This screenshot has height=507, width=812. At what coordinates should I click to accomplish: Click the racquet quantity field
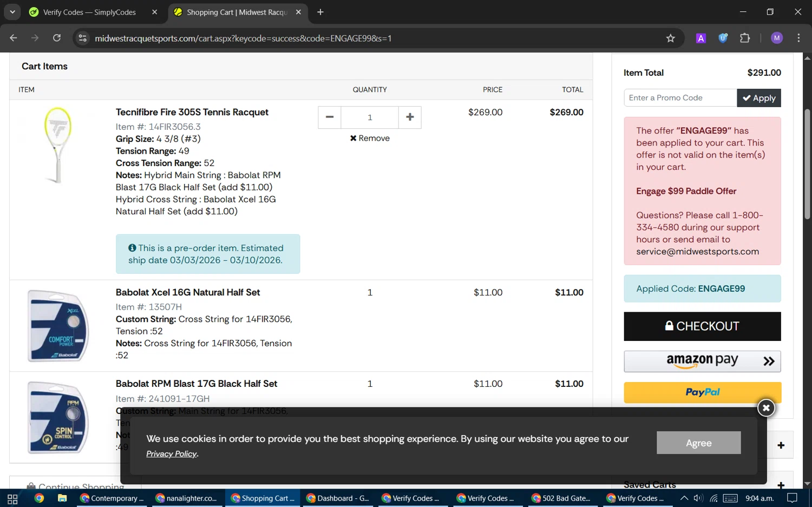point(370,117)
